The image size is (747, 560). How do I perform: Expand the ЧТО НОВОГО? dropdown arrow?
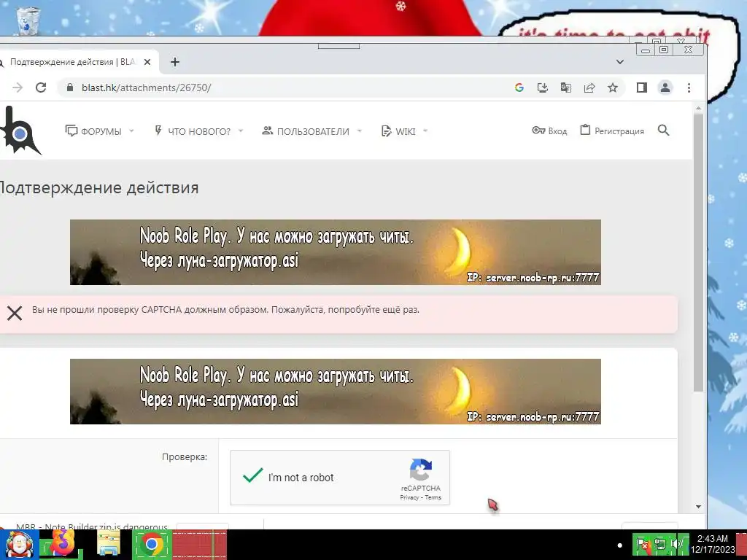click(241, 131)
